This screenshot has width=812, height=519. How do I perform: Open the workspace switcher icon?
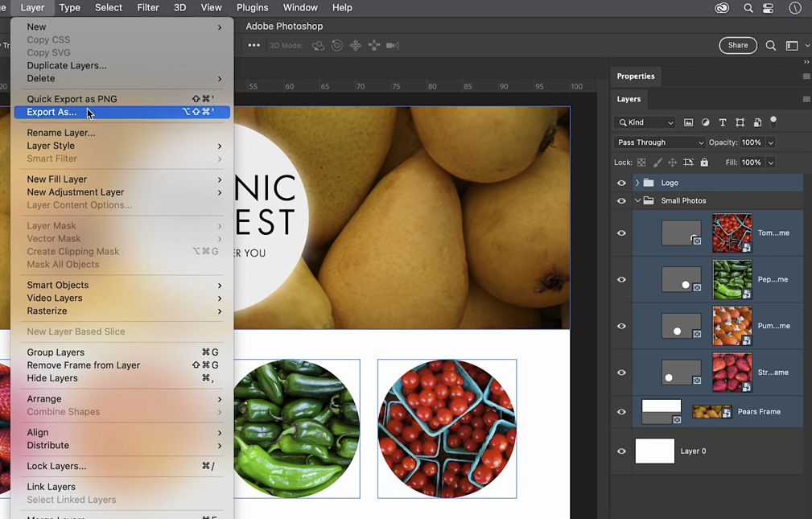tap(792, 46)
